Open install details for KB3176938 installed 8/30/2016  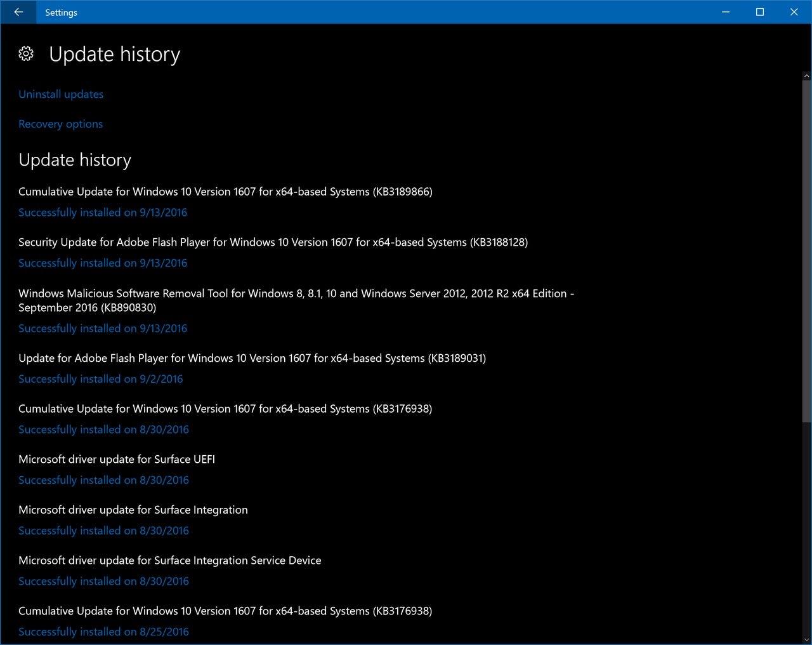pyautogui.click(x=225, y=409)
